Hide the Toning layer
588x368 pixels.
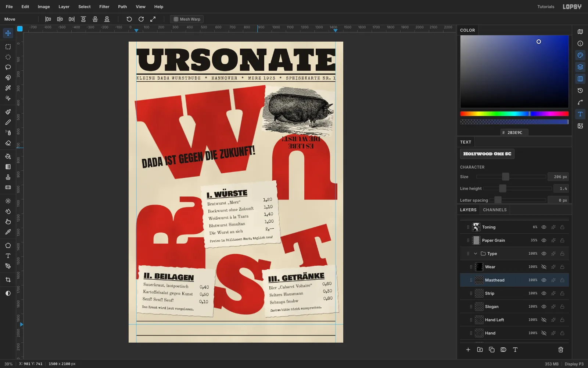point(544,227)
